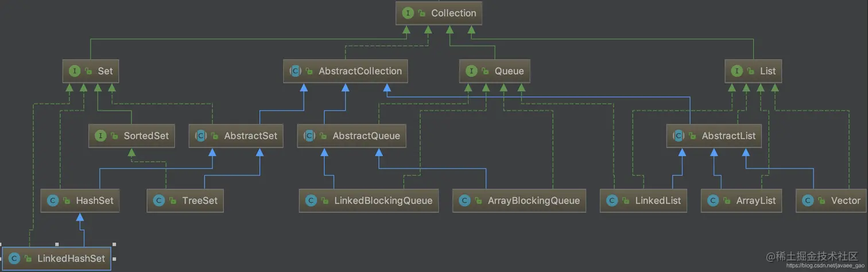Click the class icon on ArrayList node

pyautogui.click(x=713, y=201)
